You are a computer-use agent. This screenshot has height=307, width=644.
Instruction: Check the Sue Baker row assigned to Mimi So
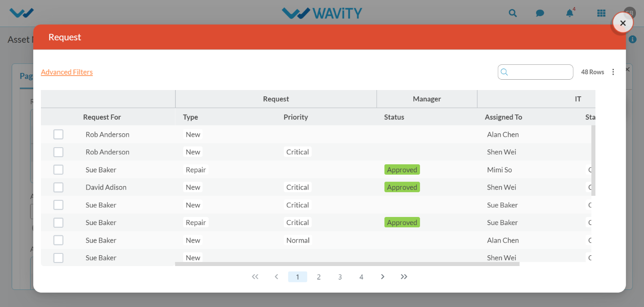pyautogui.click(x=58, y=170)
